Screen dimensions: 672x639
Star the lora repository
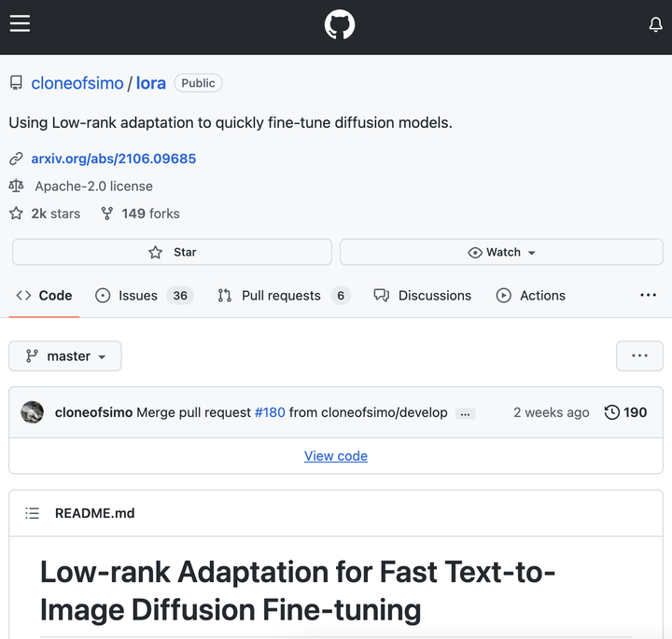click(x=173, y=252)
